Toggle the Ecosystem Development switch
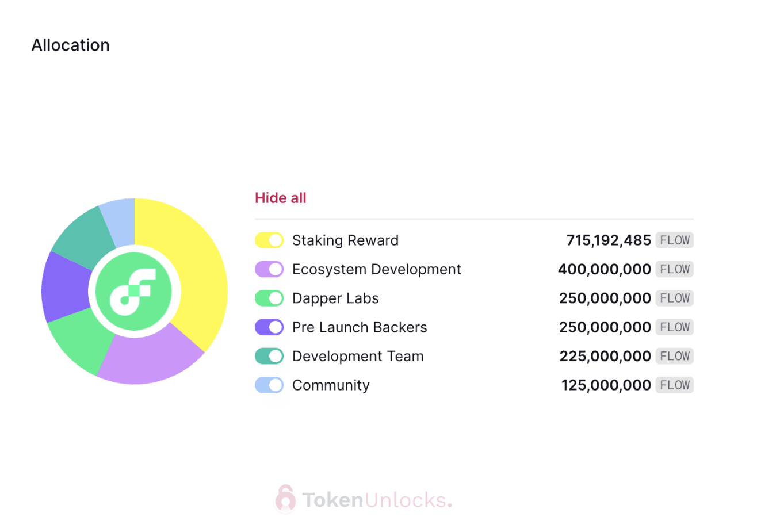This screenshot has height=532, width=757. 269,269
